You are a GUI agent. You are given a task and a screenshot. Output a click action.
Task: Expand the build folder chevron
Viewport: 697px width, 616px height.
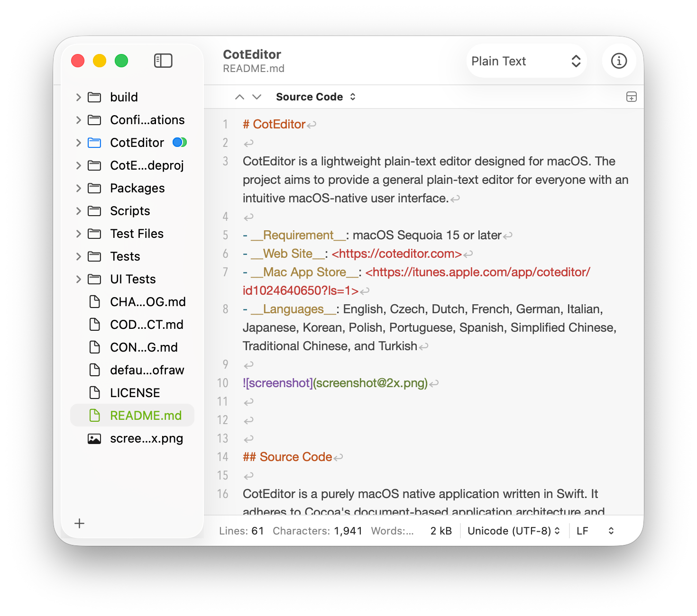click(79, 97)
